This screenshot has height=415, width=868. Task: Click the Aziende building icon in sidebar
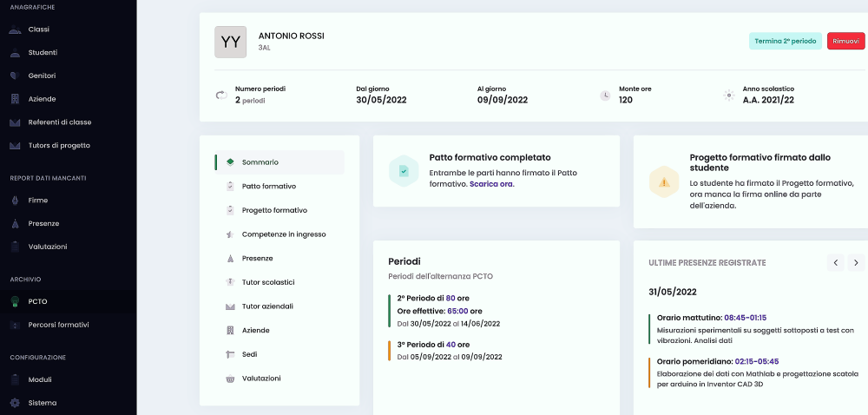point(15,99)
